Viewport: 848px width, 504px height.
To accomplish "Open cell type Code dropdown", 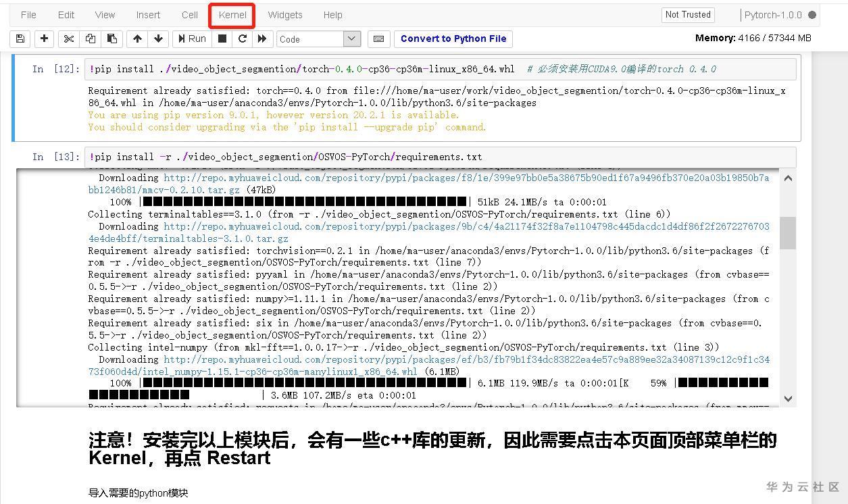I will [319, 39].
